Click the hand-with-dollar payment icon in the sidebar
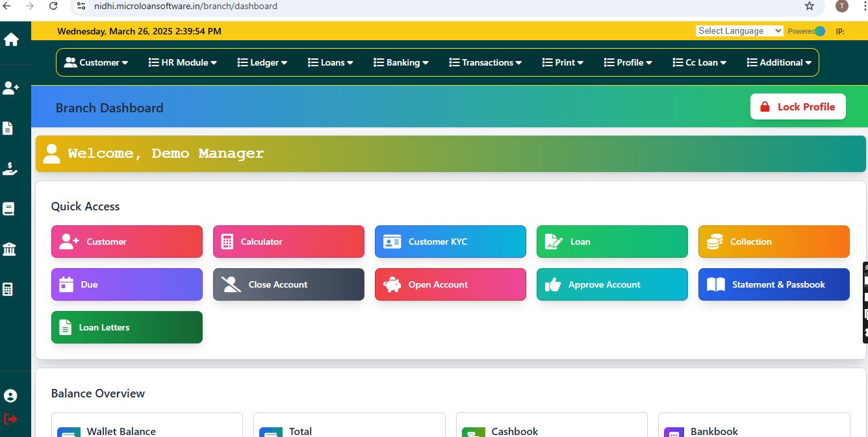Screen dimensions: 868x437 click(x=9, y=168)
